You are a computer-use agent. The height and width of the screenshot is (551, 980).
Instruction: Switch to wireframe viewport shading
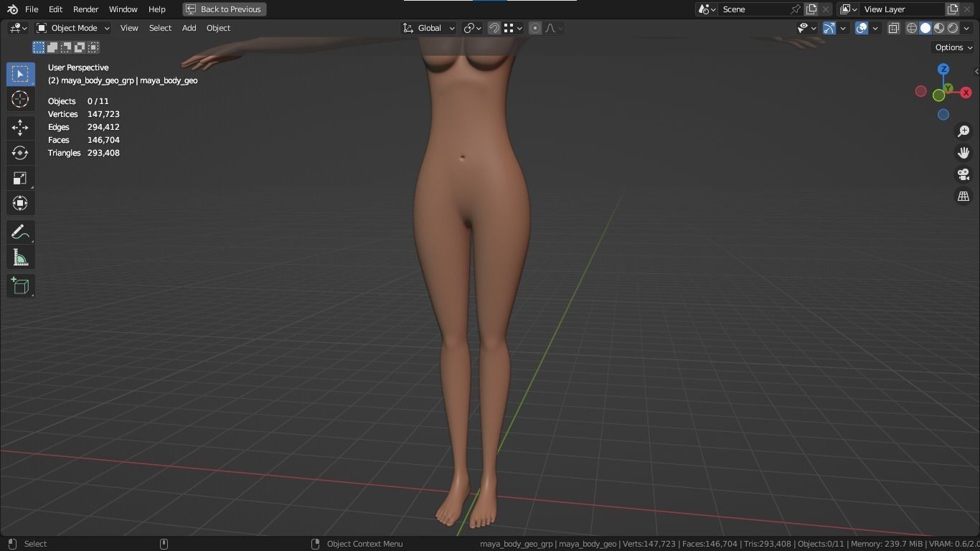click(912, 28)
